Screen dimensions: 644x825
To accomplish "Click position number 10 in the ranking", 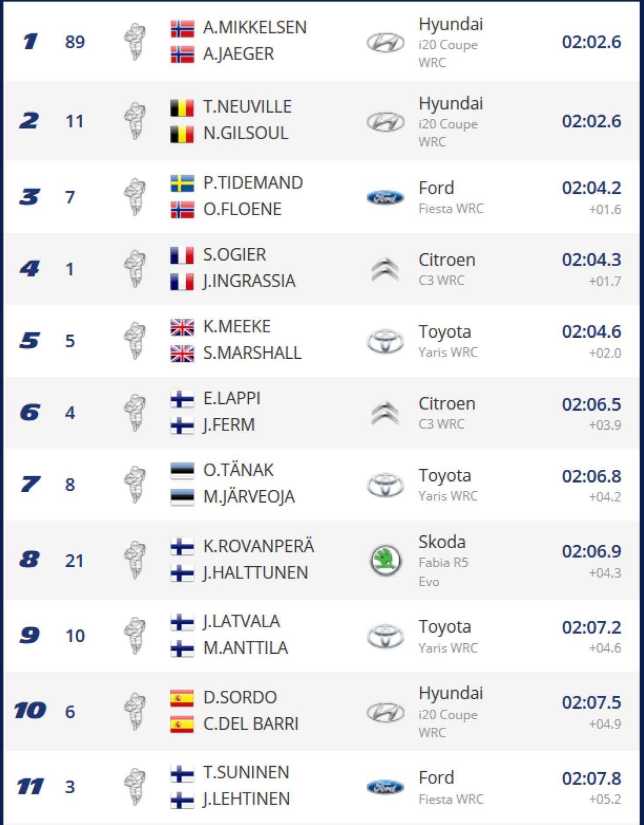I will [30, 710].
